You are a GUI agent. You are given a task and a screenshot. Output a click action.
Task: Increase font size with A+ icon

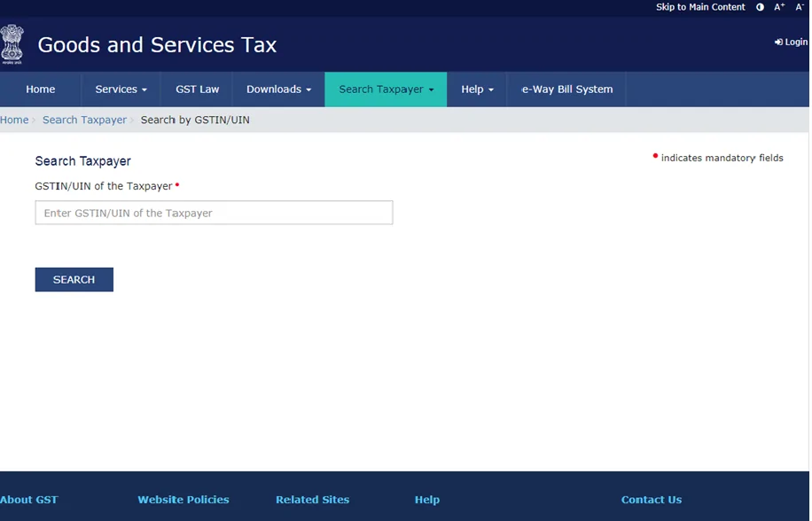coord(779,7)
